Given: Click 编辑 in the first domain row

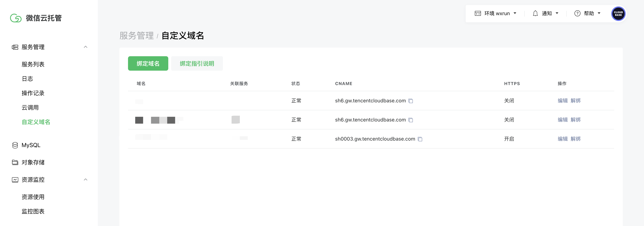Looking at the screenshot, I should (562, 101).
